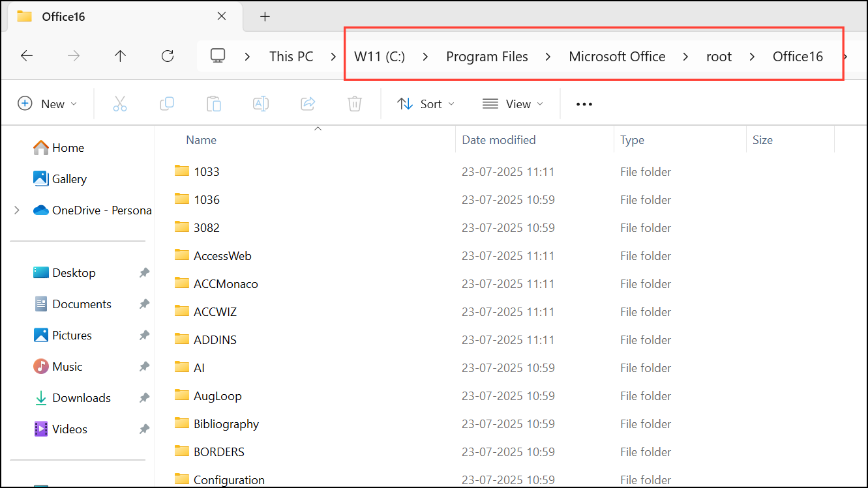Image resolution: width=868 pixels, height=488 pixels.
Task: Click the Paste clipboard icon
Action: [x=214, y=104]
